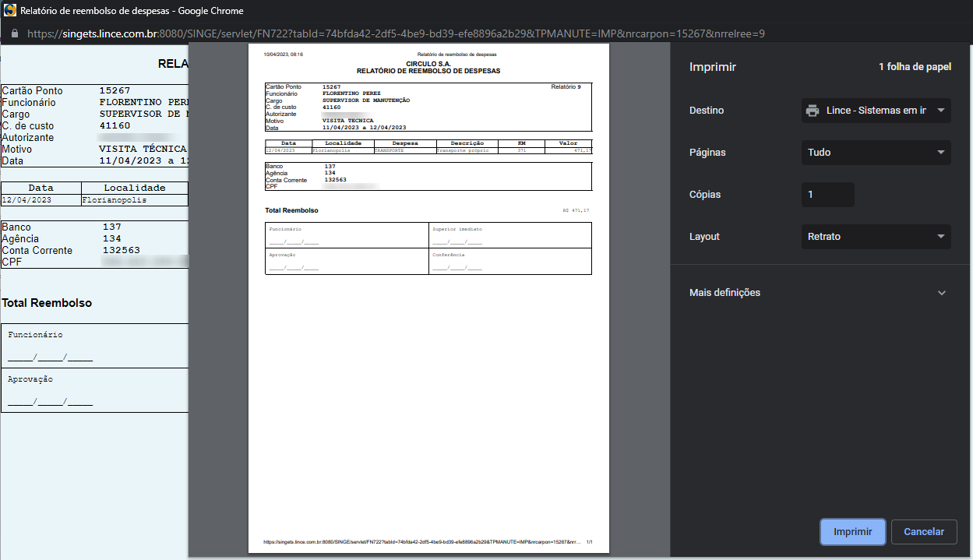The image size is (973, 560).
Task: Click 'C. de custo' label in background page
Action: coord(26,125)
